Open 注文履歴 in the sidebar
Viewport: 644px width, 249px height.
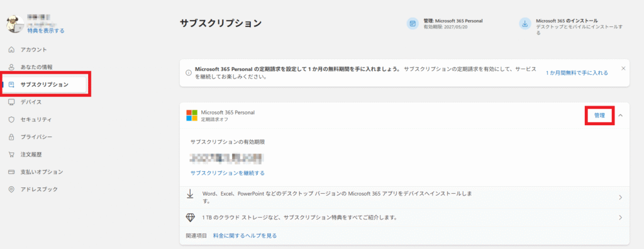coord(31,155)
